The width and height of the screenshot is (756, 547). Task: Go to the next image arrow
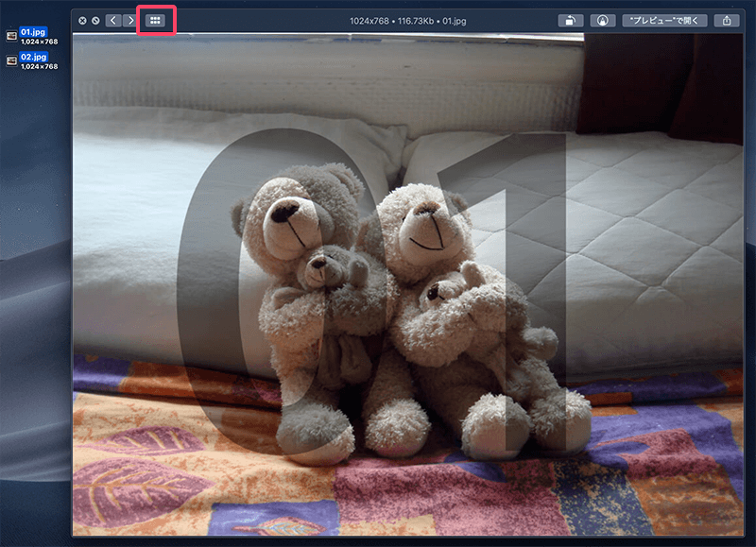tap(130, 20)
